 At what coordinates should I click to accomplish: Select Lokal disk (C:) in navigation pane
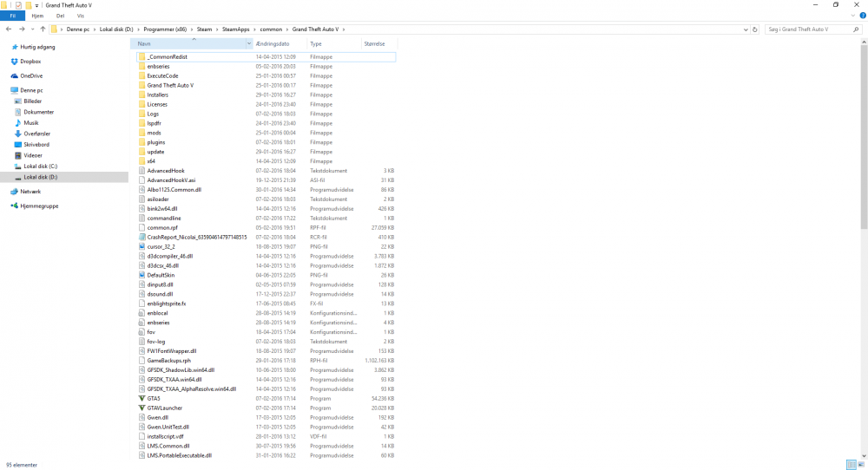[40, 166]
